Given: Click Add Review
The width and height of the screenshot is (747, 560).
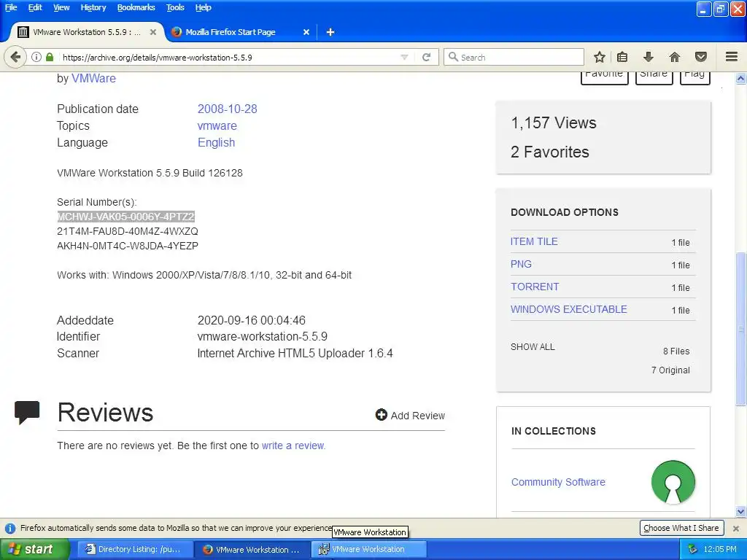Looking at the screenshot, I should tap(410, 415).
